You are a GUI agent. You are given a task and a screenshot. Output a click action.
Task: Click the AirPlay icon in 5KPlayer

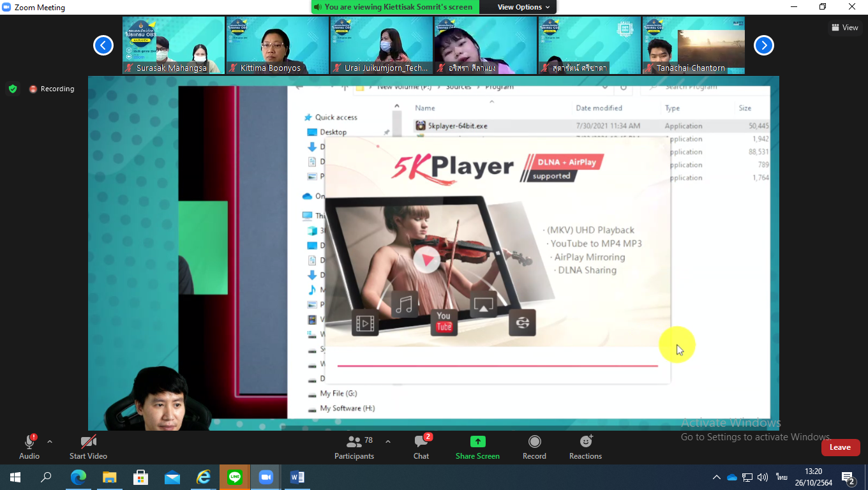483,304
